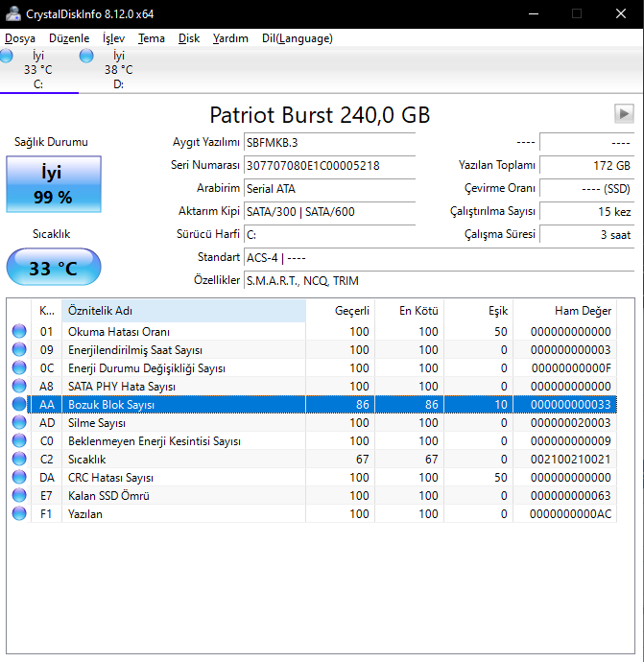The height and width of the screenshot is (662, 644).
Task: Open the Düzenle menu
Action: click(69, 38)
